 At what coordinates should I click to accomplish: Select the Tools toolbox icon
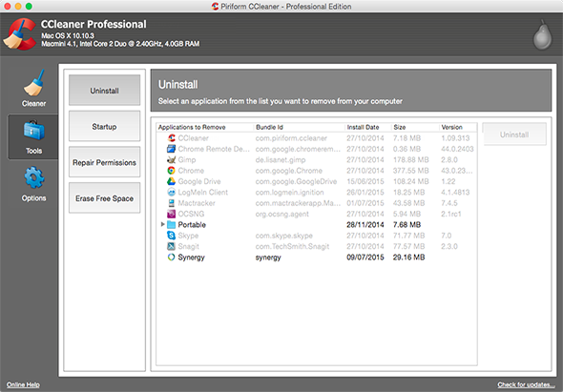[33, 131]
